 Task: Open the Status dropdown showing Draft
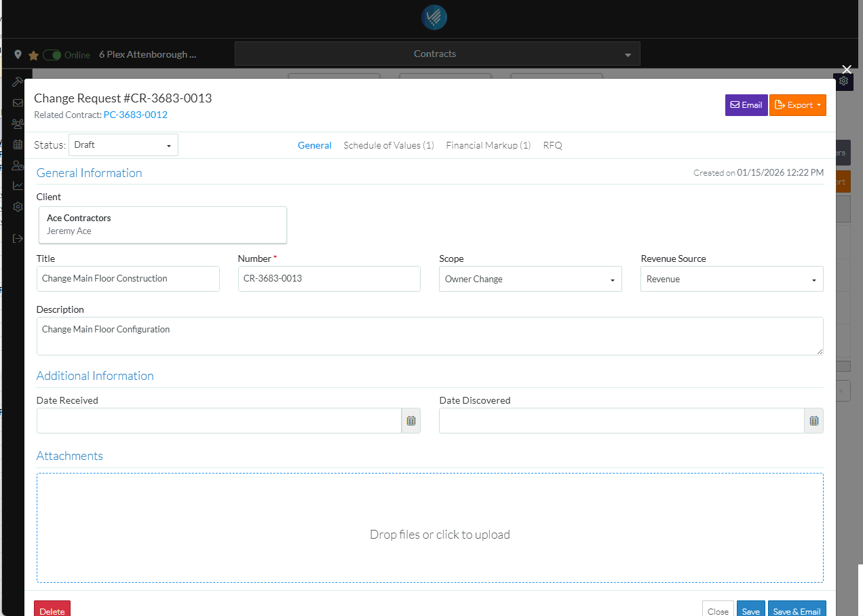coord(123,145)
